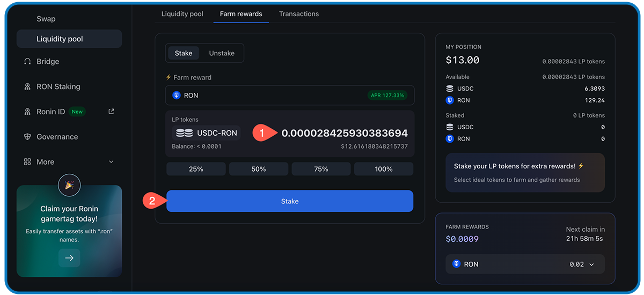
Task: Click the New badge beside Ronin ID
Action: (77, 112)
